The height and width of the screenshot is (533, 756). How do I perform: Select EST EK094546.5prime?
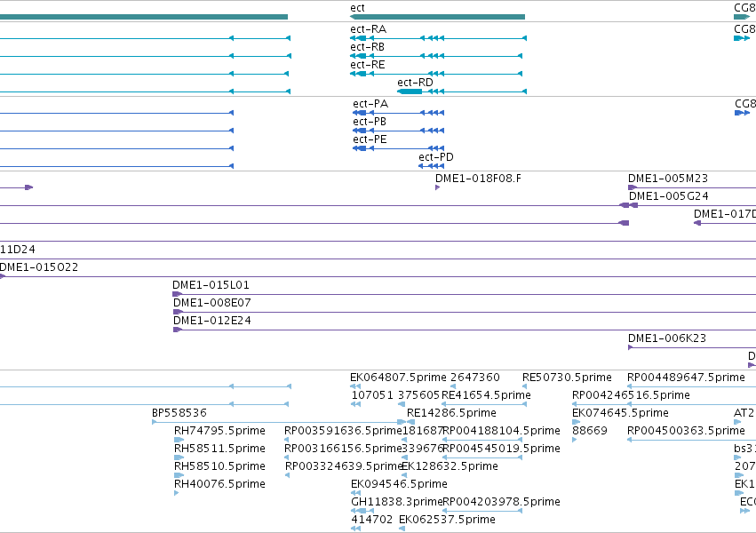399,484
